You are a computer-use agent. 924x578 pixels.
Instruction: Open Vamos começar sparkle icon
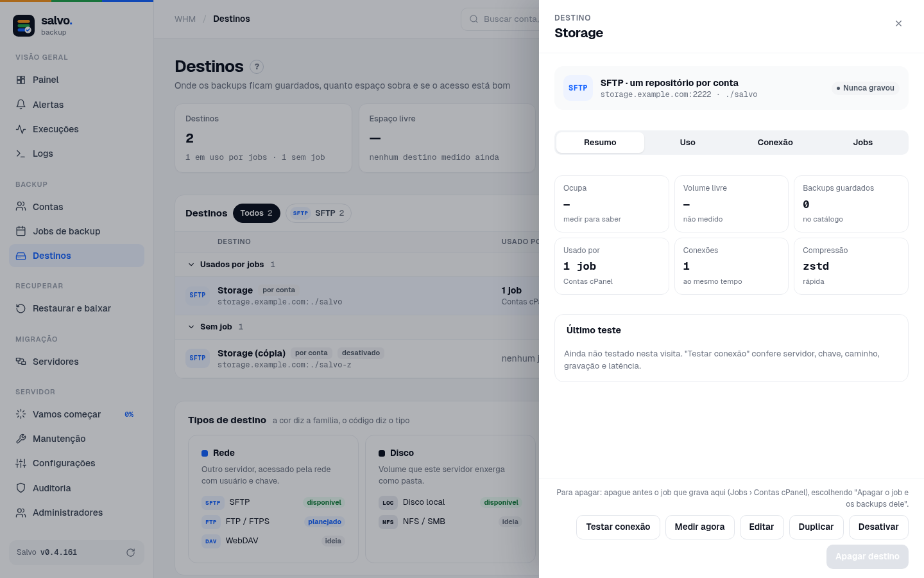point(21,414)
